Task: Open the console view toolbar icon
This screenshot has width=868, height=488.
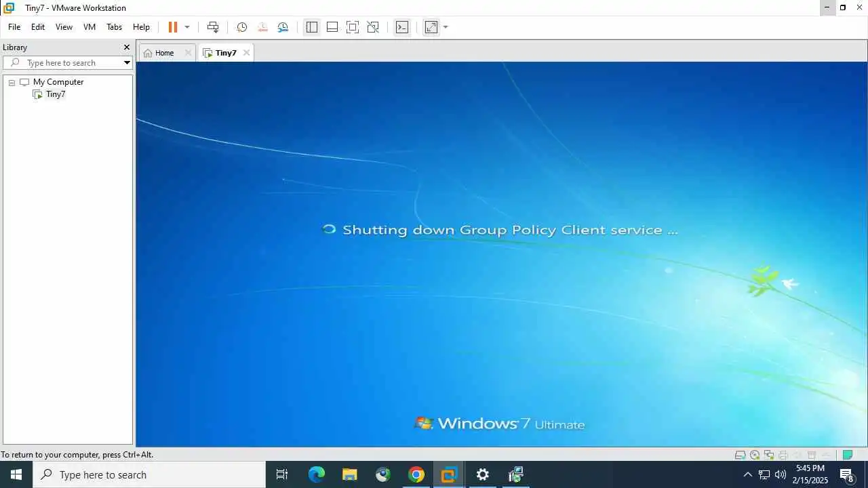Action: [x=402, y=27]
